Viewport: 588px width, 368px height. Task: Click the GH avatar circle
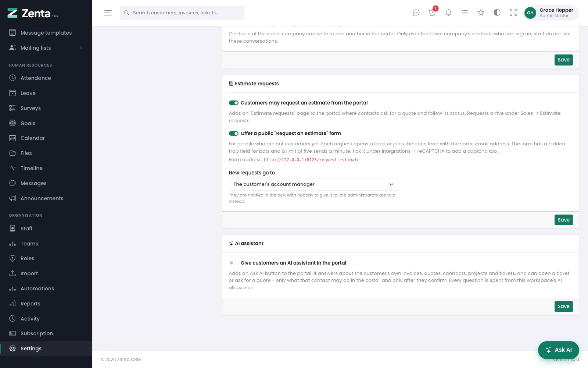(530, 13)
